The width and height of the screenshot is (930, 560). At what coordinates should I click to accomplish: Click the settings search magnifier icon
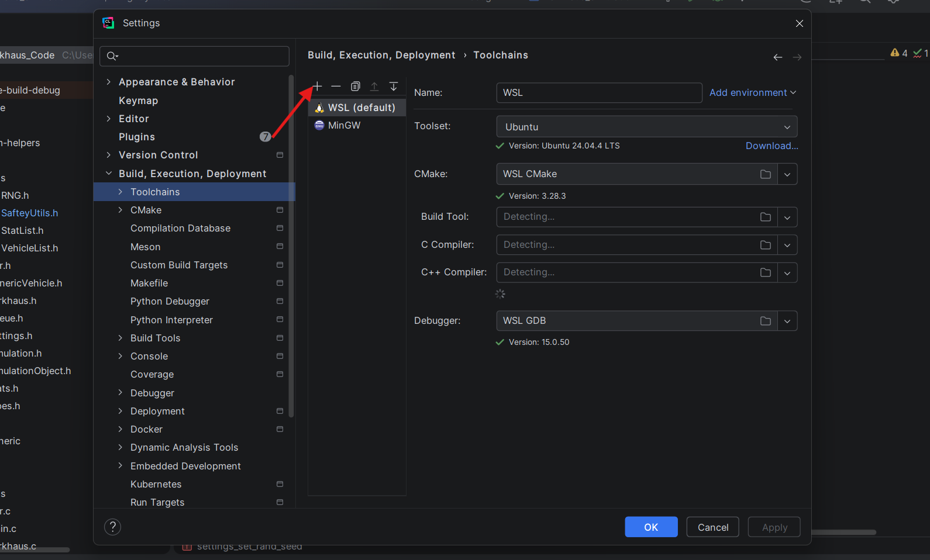[x=112, y=56]
